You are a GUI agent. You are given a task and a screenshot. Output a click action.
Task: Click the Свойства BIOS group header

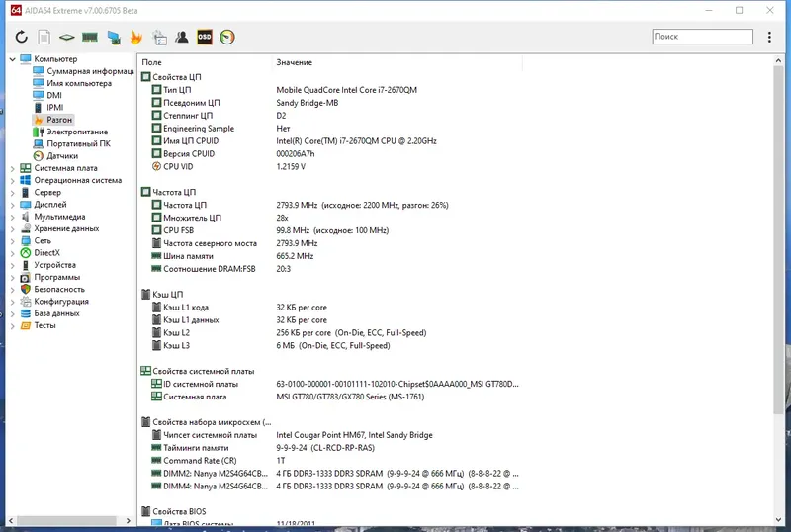pos(174,511)
